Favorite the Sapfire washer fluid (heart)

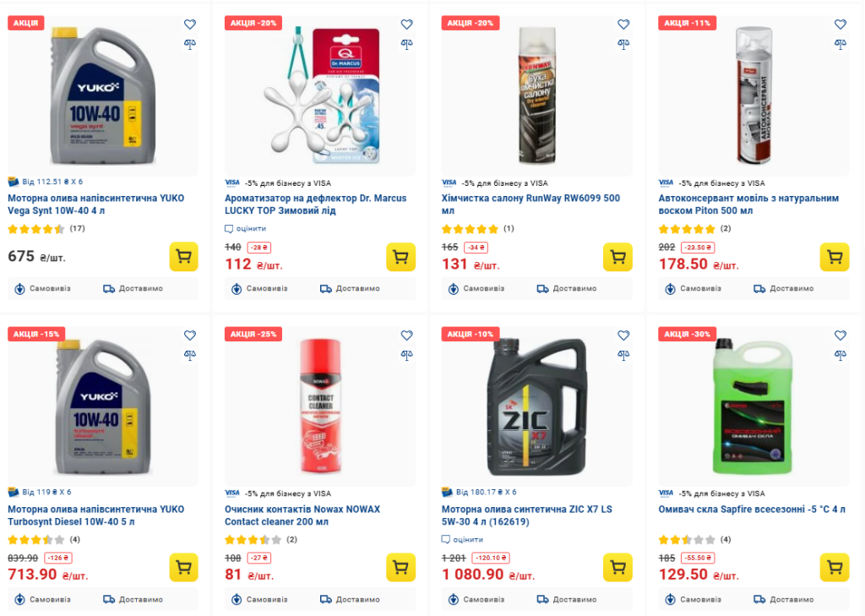coord(841,335)
